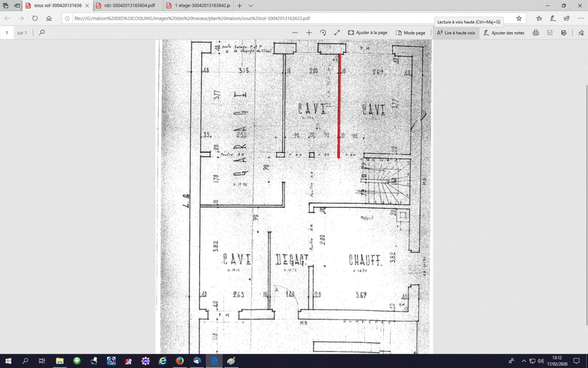The height and width of the screenshot is (368, 588).
Task: Set the open tabs aside
Action: pyautogui.click(x=17, y=6)
